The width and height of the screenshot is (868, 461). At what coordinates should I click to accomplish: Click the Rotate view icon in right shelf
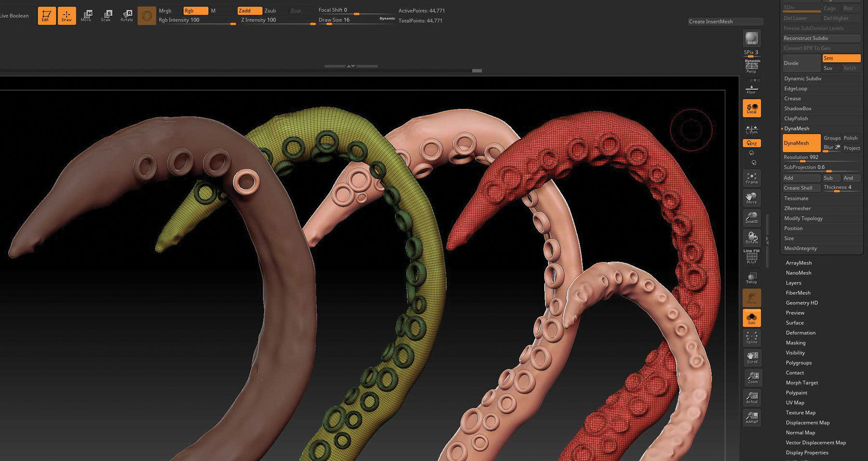752,238
